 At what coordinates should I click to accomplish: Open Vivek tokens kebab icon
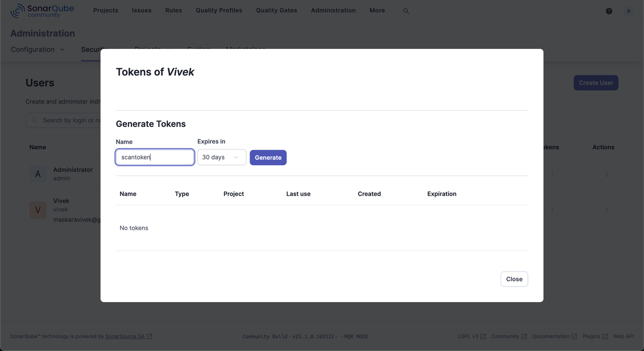coord(552,210)
